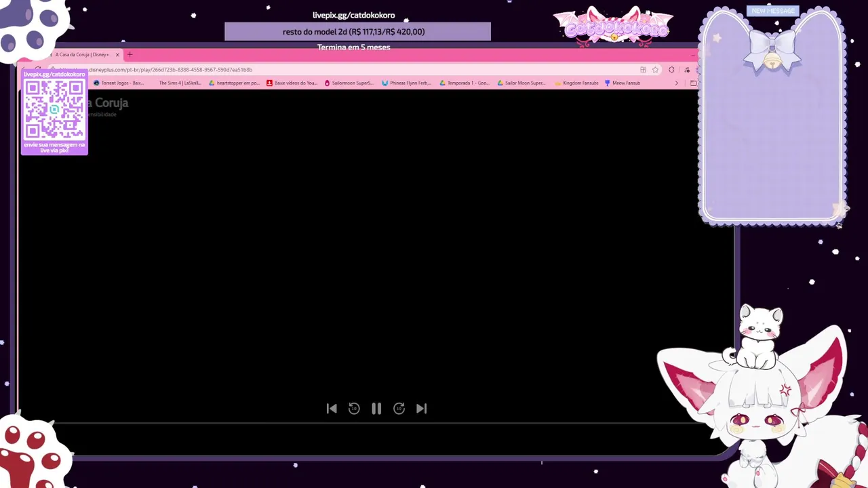Open a new browser tab
The width and height of the screenshot is (868, 488).
coord(130,54)
